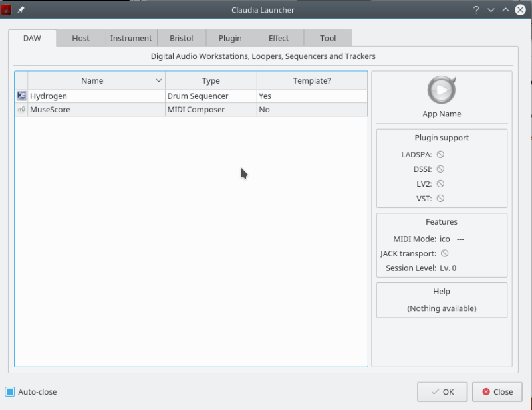Sort by the Name column header

pos(96,80)
